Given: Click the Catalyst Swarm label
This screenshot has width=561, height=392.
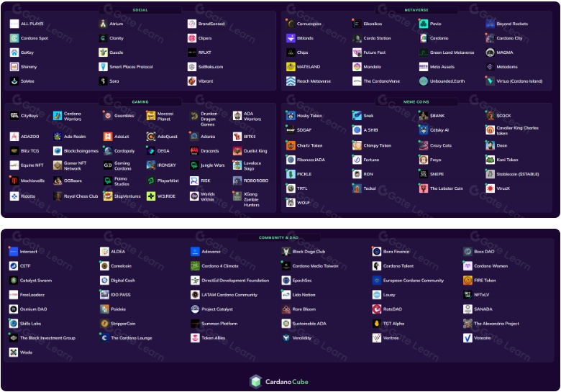Looking at the screenshot, I should coord(36,281).
